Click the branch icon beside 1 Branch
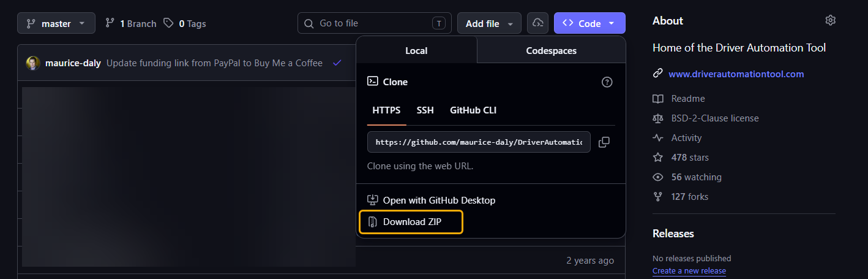The width and height of the screenshot is (868, 279). pyautogui.click(x=110, y=23)
